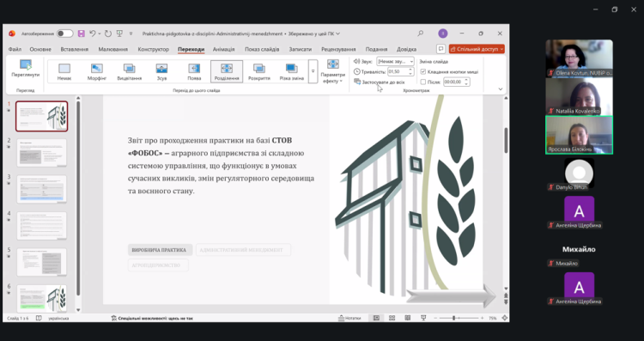Switch to Основне tab
Screen dimensions: 644x341
tap(40, 49)
